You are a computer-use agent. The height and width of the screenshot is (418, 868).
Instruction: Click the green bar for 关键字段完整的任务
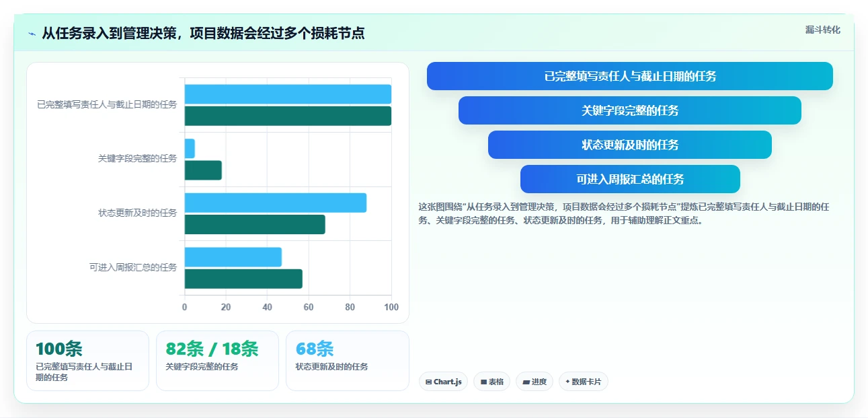pos(203,170)
